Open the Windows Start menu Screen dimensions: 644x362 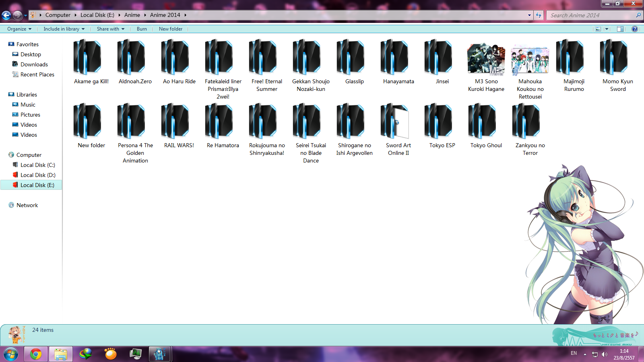click(11, 354)
